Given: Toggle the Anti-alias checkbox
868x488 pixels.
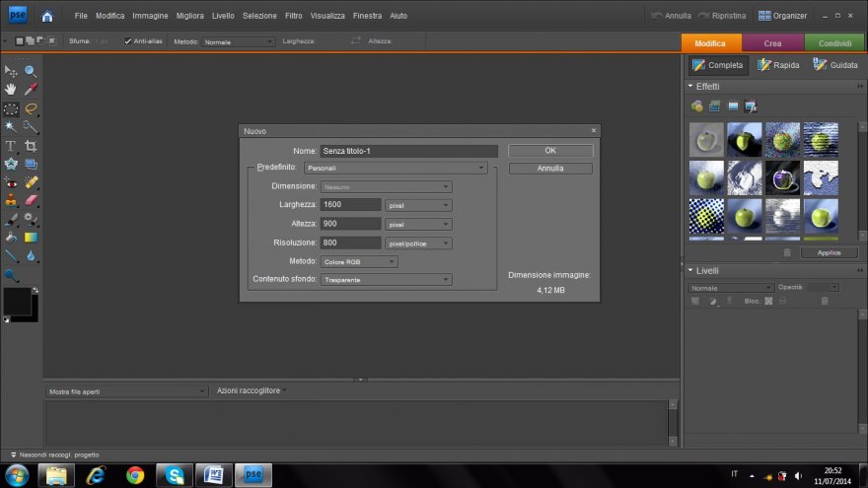Looking at the screenshot, I should pos(128,41).
